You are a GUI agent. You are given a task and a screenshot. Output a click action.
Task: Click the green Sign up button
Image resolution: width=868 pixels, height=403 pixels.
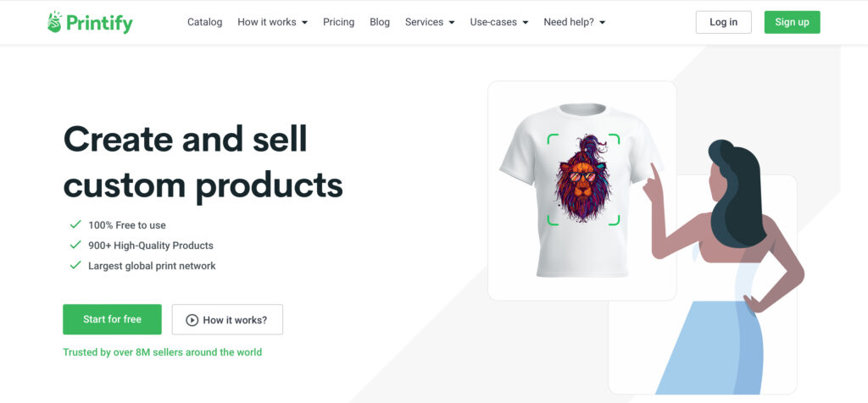793,22
